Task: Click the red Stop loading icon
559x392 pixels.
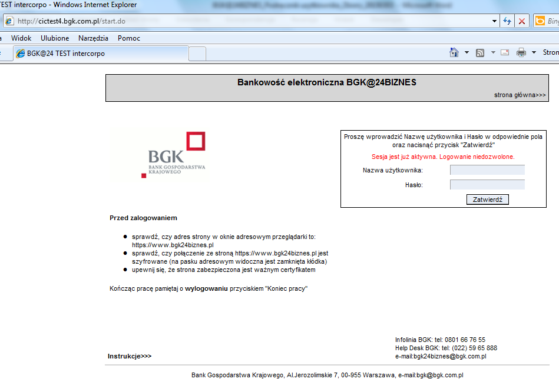Action: click(521, 21)
